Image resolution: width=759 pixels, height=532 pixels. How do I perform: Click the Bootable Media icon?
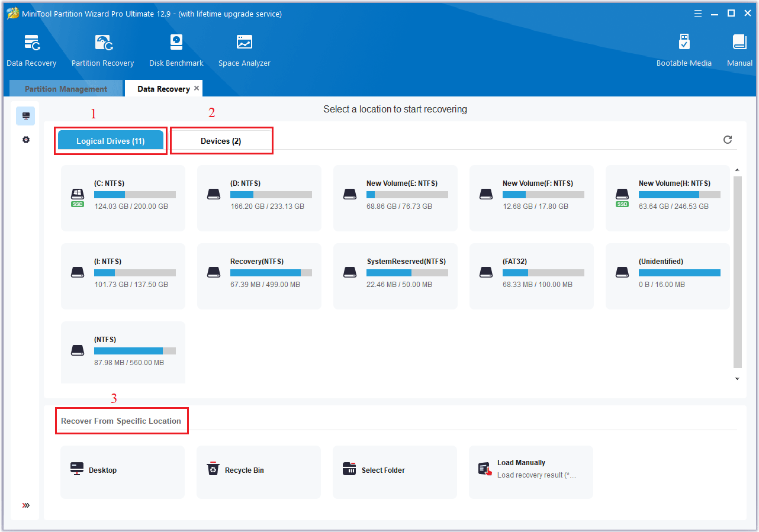684,42
